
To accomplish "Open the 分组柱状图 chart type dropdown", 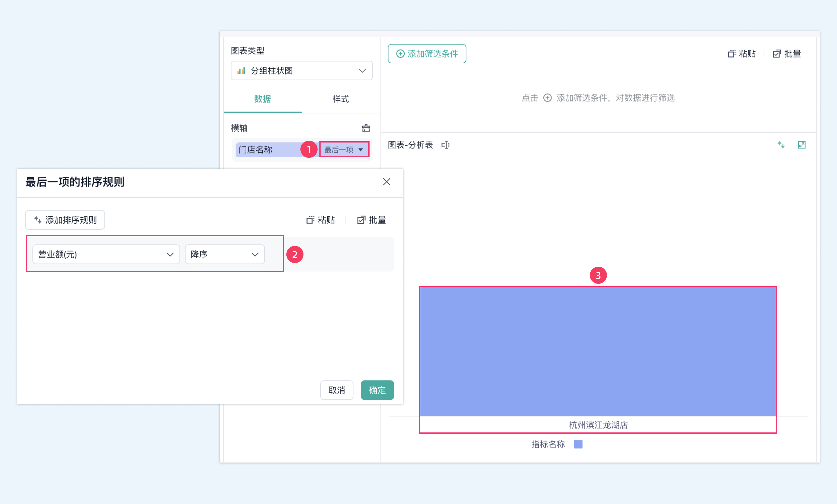I will (301, 71).
